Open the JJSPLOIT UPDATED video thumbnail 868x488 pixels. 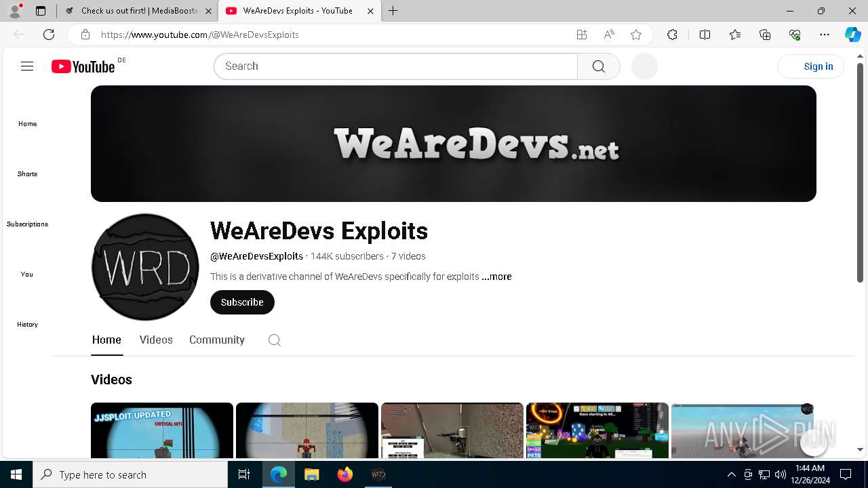pyautogui.click(x=162, y=430)
